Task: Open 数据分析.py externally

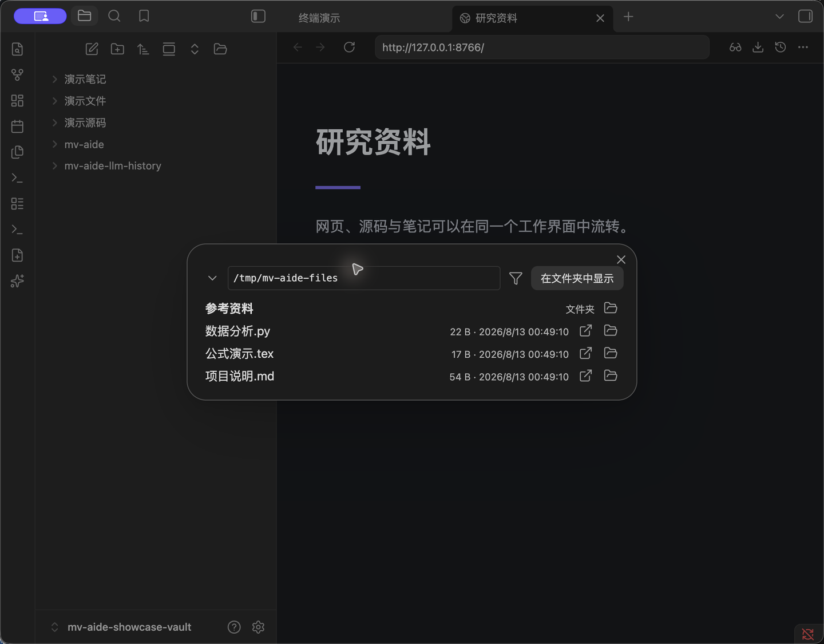Action: click(x=585, y=331)
